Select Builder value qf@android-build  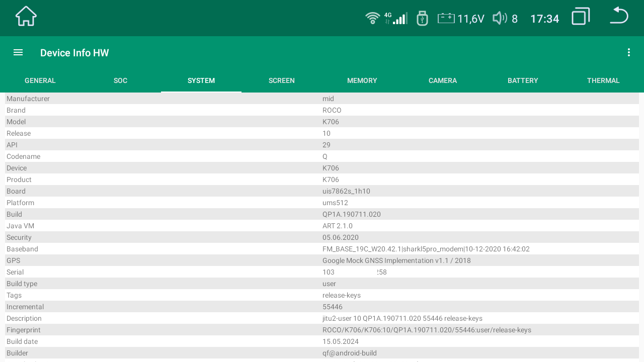[350, 353]
